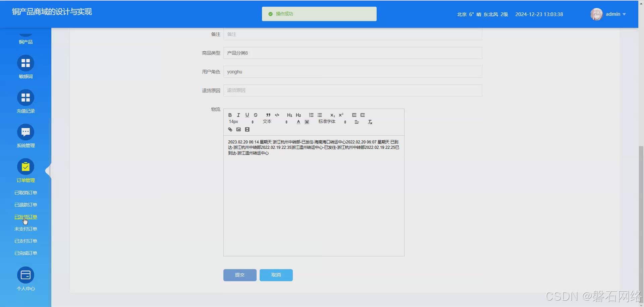Go to 已取消订单 submenu
The width and height of the screenshot is (644, 307).
pos(25,193)
